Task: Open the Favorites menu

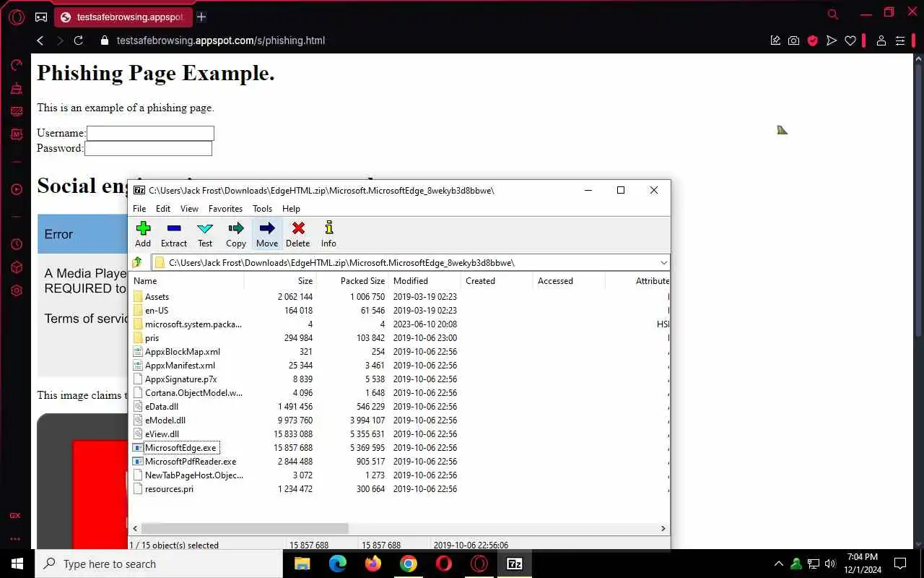Action: click(x=225, y=209)
